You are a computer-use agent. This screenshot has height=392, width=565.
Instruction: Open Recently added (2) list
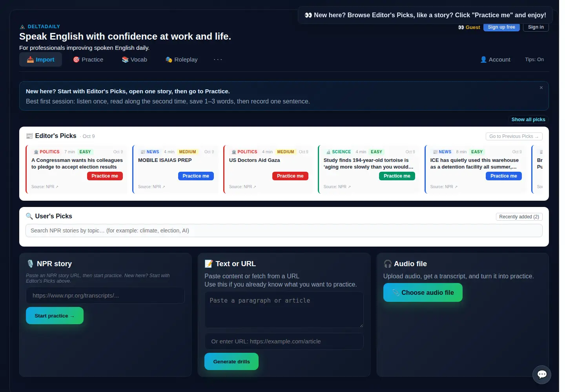519,217
